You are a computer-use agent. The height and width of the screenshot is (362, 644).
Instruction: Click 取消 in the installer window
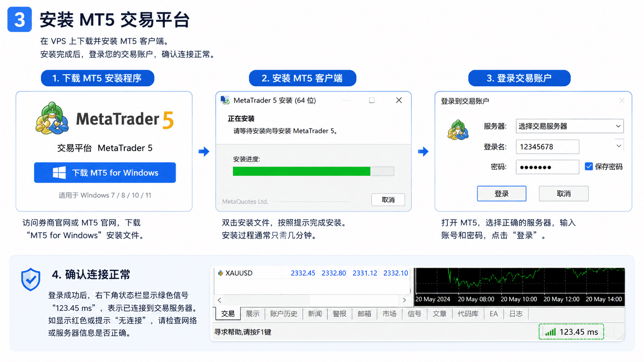tap(388, 200)
